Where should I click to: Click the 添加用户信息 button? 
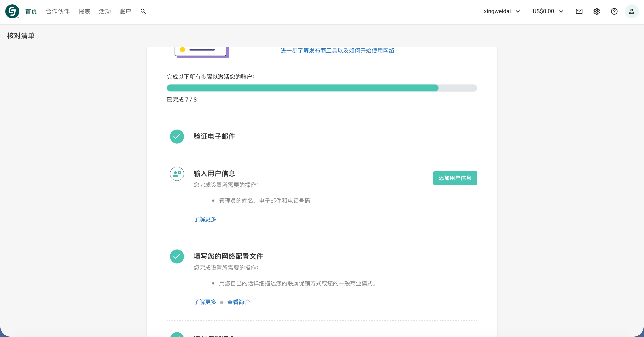point(455,178)
